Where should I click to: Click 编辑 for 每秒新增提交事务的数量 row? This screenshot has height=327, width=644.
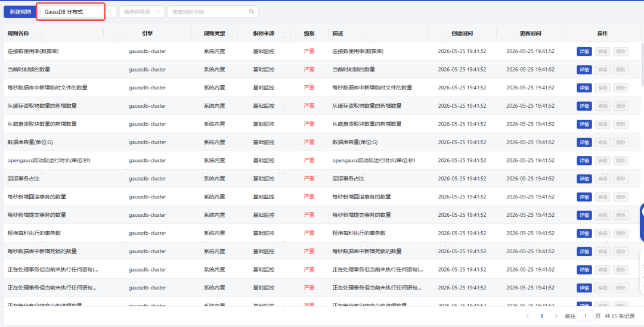[x=602, y=216]
